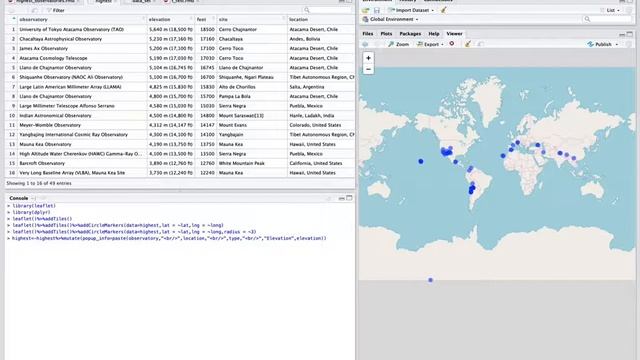640x360 pixels.
Task: Click the Global Environment icon
Action: 365,19
